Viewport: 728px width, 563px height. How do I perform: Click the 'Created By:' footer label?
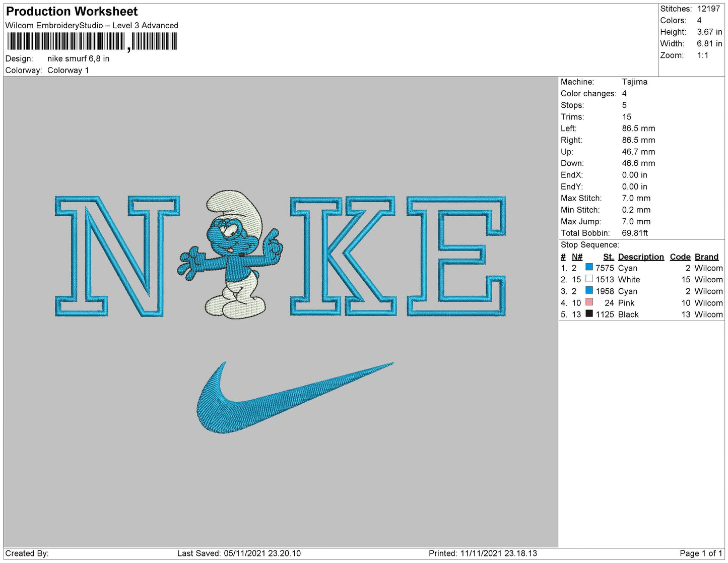27,553
